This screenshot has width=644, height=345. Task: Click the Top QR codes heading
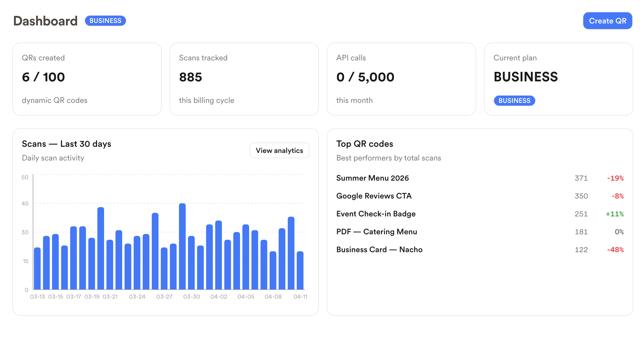365,144
